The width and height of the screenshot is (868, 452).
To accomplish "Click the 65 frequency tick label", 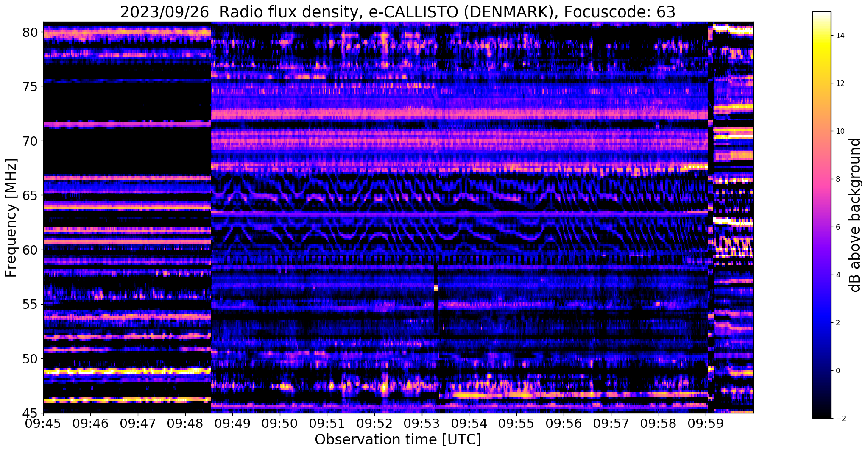I will coord(31,196).
